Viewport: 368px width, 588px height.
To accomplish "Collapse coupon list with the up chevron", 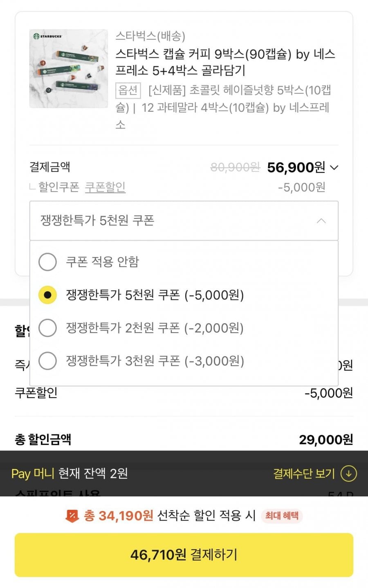I will pyautogui.click(x=321, y=221).
